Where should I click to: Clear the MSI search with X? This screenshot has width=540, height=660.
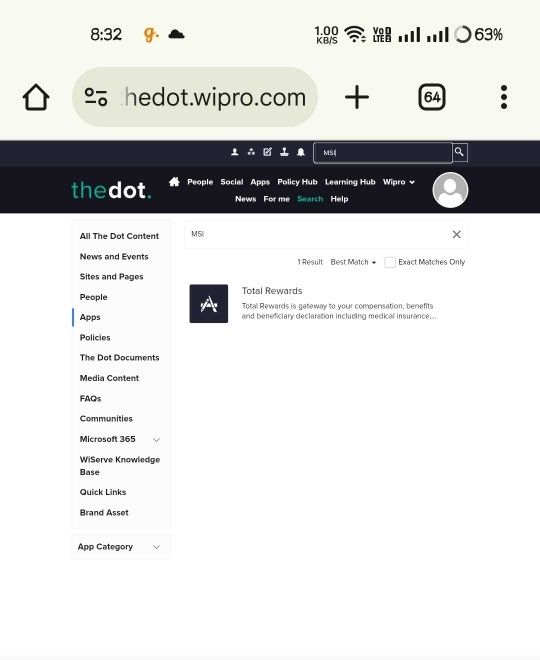(x=457, y=234)
